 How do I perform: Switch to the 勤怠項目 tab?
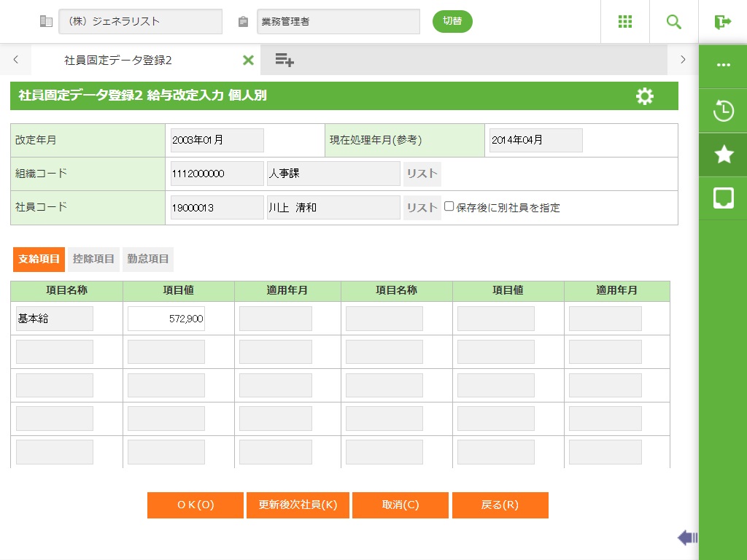pyautogui.click(x=148, y=259)
